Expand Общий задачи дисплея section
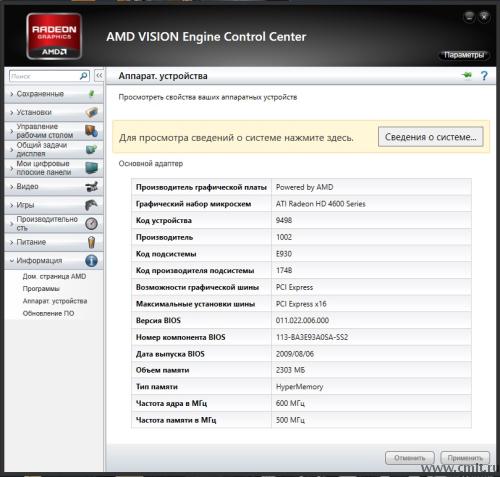500x477 pixels. [x=54, y=149]
